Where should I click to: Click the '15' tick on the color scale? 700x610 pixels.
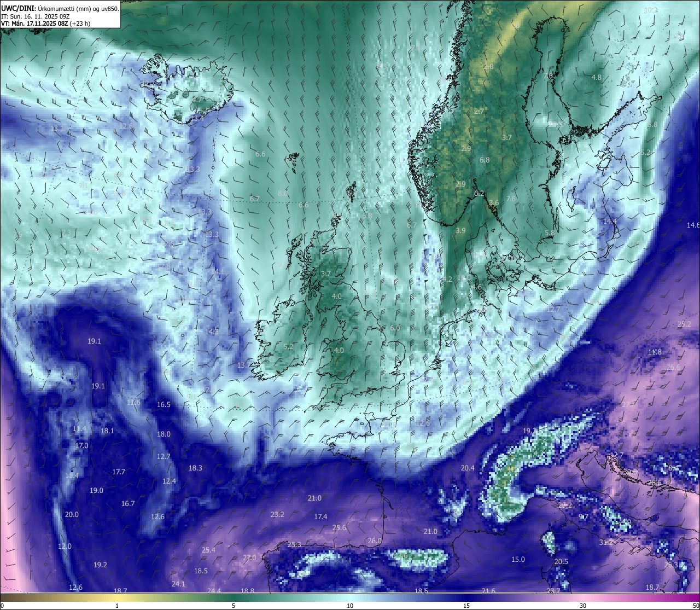(466, 605)
